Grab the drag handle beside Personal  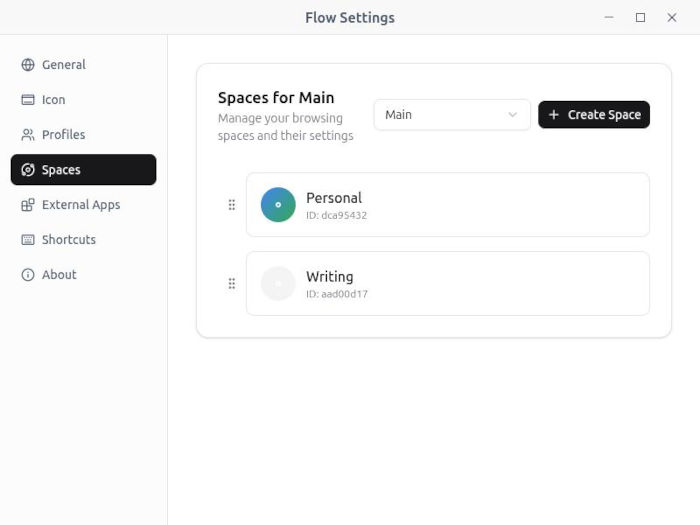(232, 205)
